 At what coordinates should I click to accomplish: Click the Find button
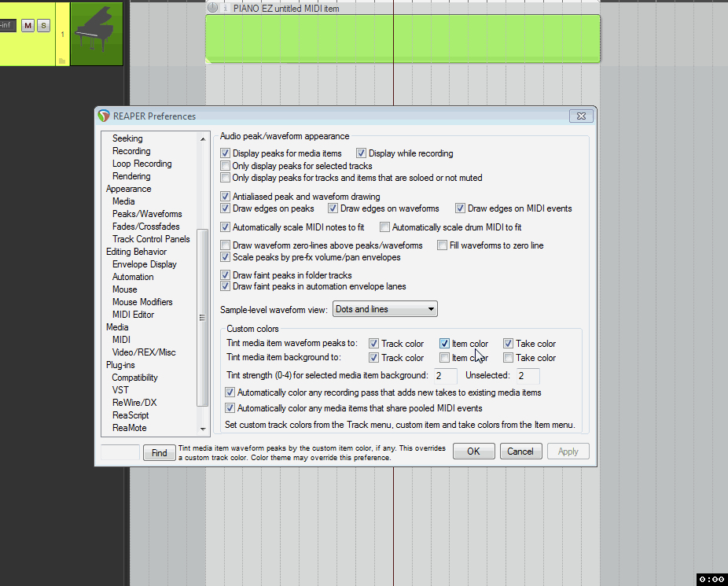[x=160, y=453]
